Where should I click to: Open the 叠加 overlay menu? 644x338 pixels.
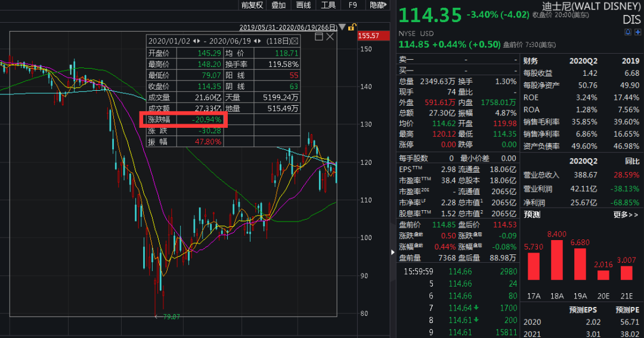click(x=278, y=5)
